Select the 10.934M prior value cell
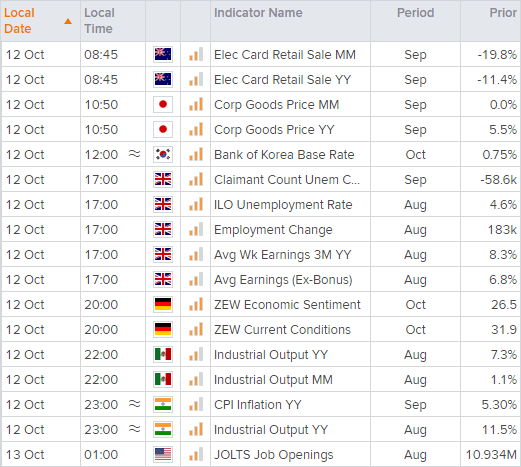521x467 pixels. 491,455
